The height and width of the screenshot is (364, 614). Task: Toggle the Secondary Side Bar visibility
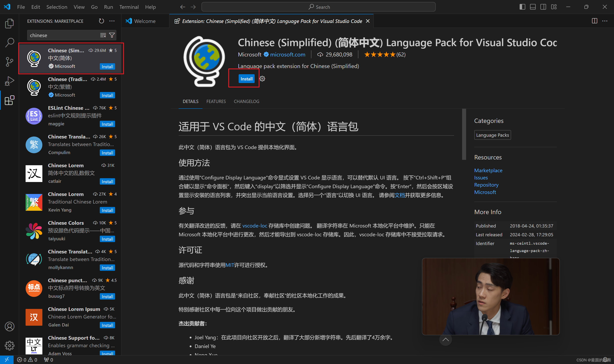tap(543, 7)
